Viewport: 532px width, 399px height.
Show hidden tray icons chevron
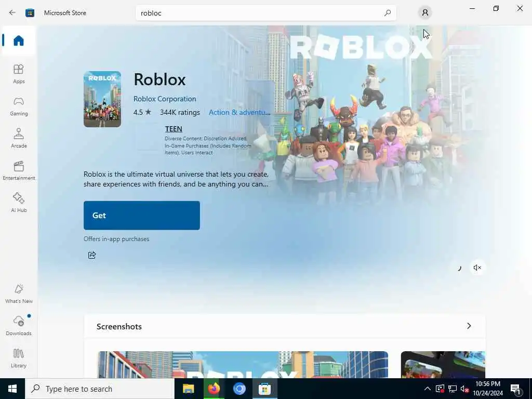(x=428, y=389)
